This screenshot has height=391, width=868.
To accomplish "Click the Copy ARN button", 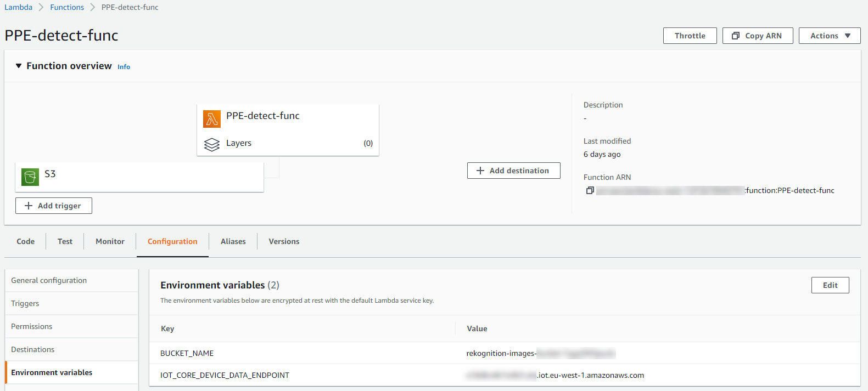I will pyautogui.click(x=758, y=36).
